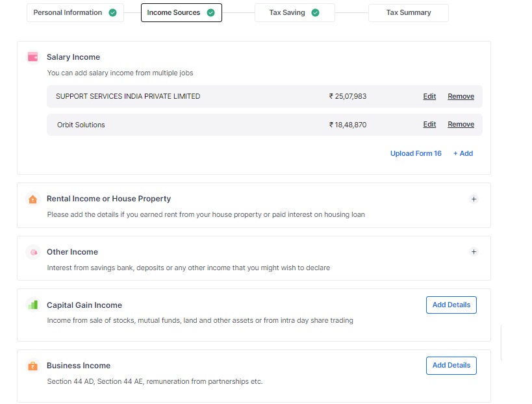
Task: Click green checkmark on Tax Saving step
Action: tap(315, 13)
